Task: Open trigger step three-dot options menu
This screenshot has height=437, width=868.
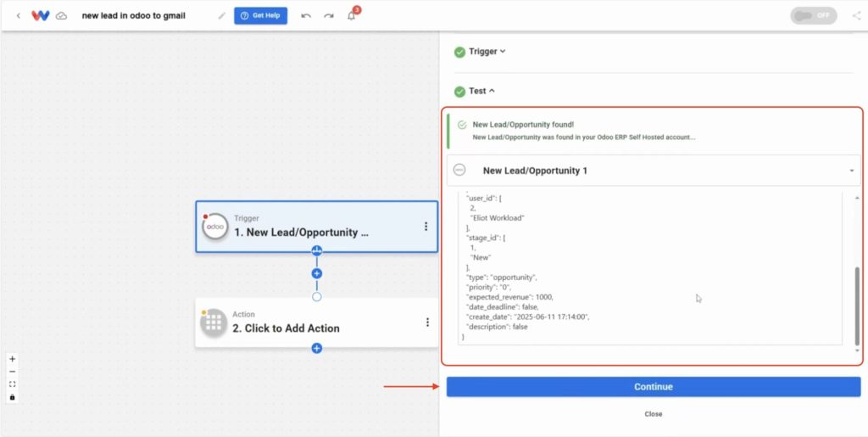Action: 426,227
